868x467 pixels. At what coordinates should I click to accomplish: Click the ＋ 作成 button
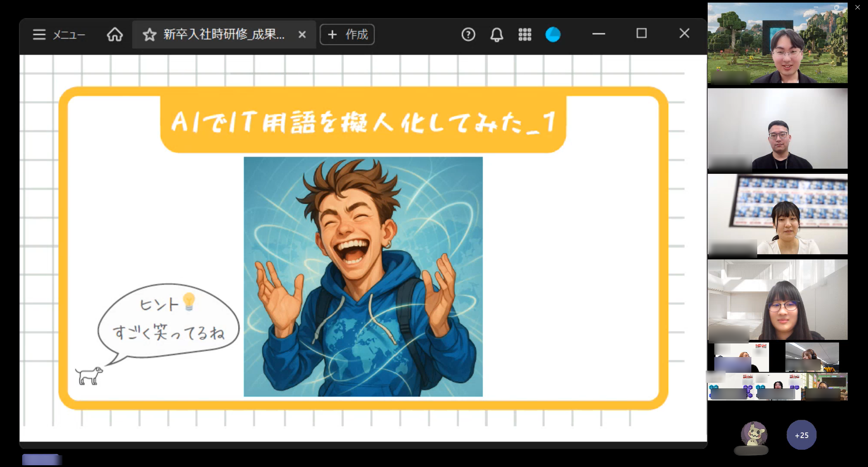[347, 34]
